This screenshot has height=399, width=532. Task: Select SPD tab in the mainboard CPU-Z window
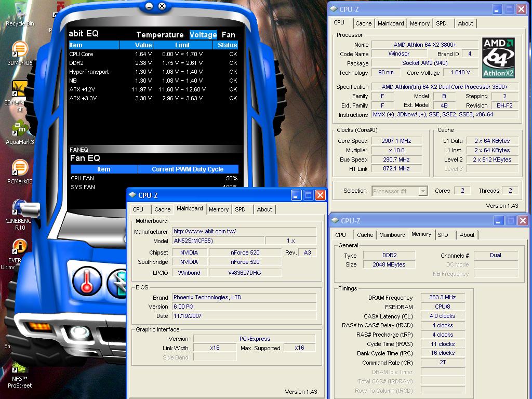pyautogui.click(x=240, y=209)
